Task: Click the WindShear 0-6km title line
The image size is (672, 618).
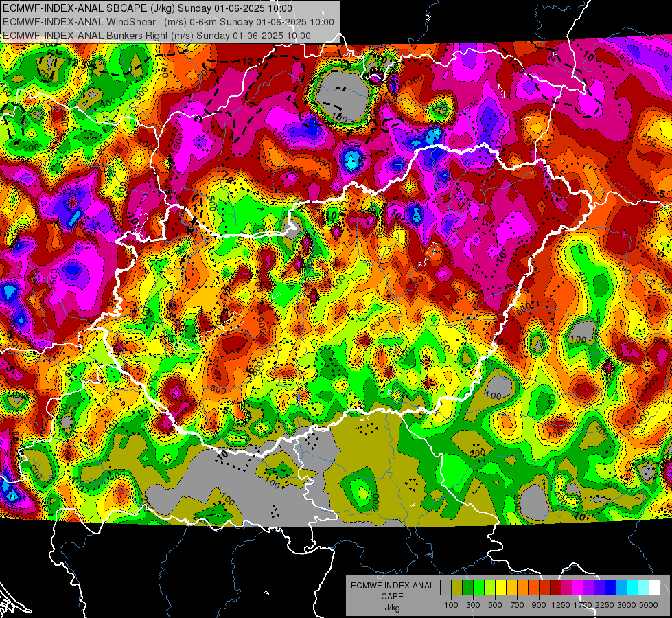Action: [x=168, y=22]
